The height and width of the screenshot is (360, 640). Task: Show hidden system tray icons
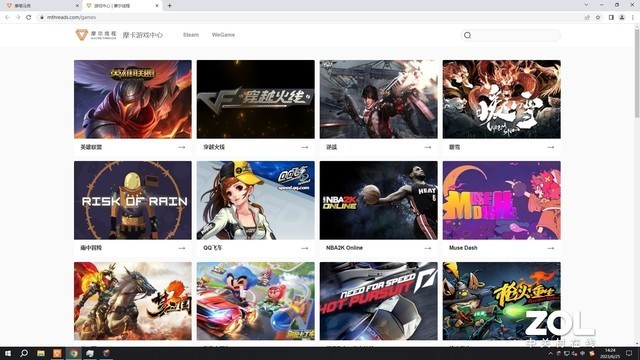550,353
